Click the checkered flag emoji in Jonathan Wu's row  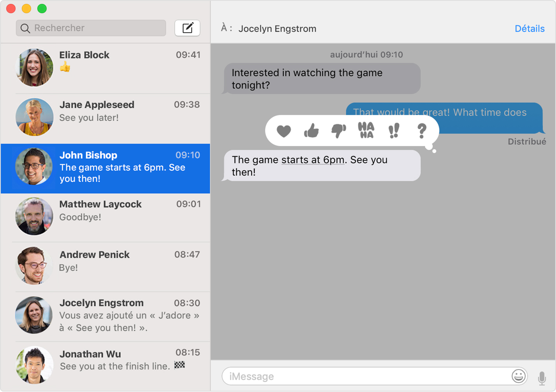pos(179,365)
